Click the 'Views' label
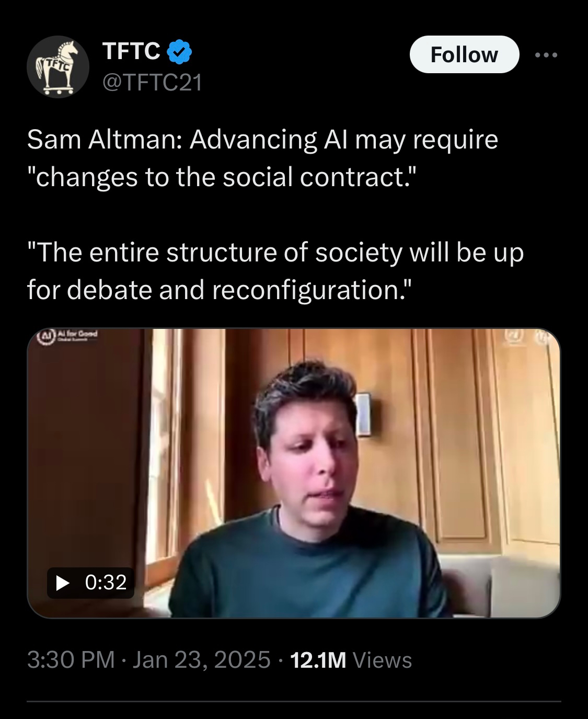Screen dimensions: 588x719 point(383,660)
